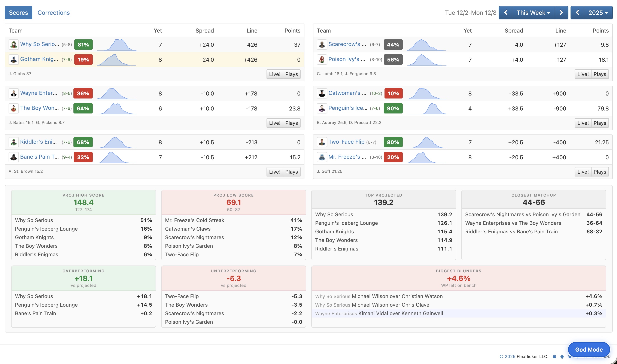Screen dimensions: 617x364
Task: Go to previous season arrow
Action: click(577, 13)
